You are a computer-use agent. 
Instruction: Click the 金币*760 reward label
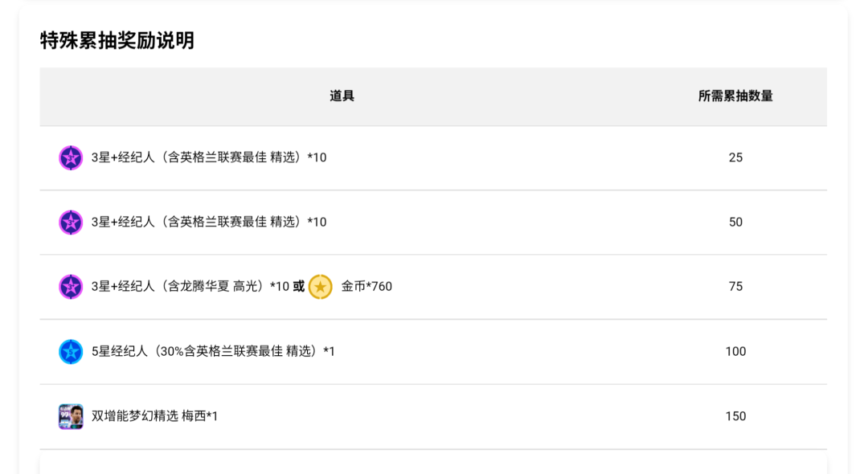coord(366,286)
